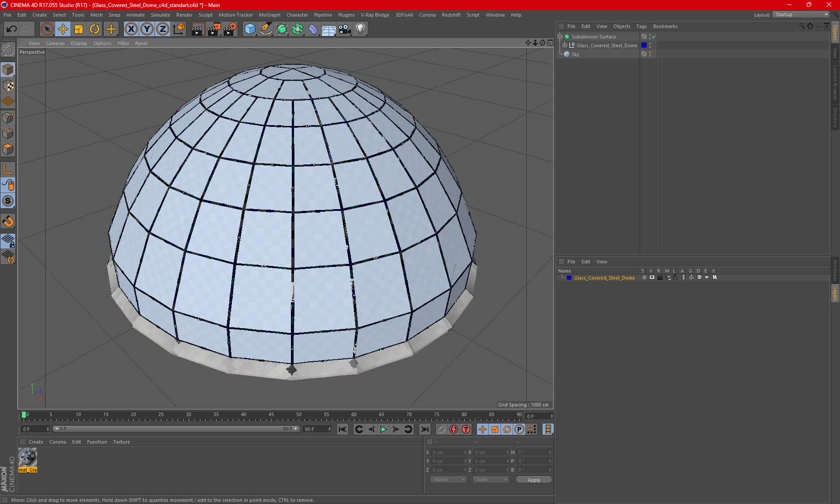Screen dimensions: 840x504
Task: Add a Light object
Action: pos(360,29)
